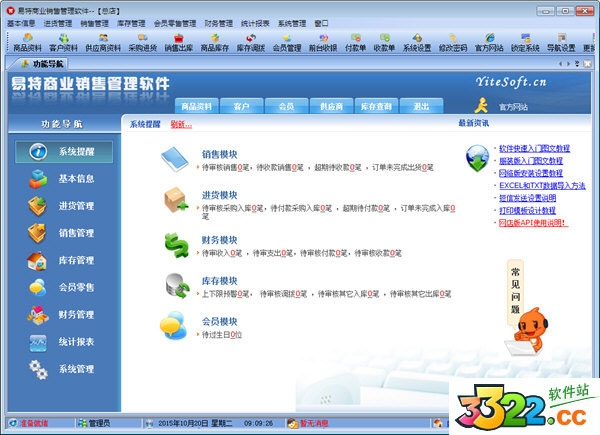Open 服装版入门图文教程 link
The image size is (600, 435).
point(531,161)
